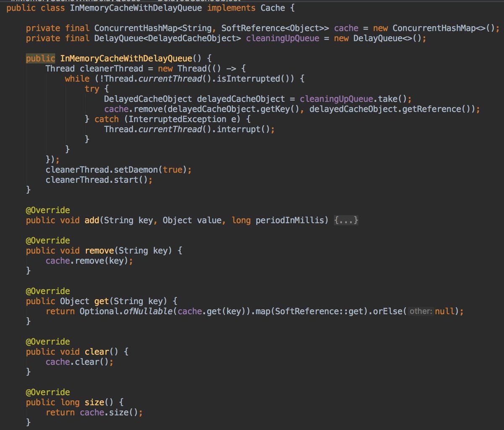Image resolution: width=504 pixels, height=430 pixels.
Task: Click the cleanerThread.start() line
Action: click(x=99, y=180)
